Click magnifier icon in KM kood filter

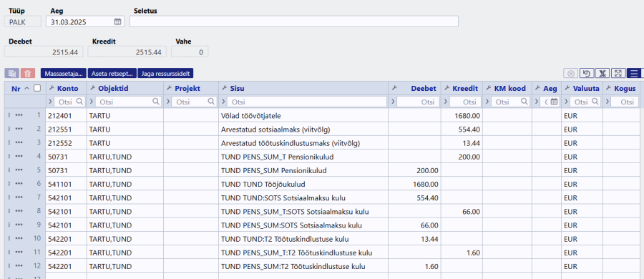click(x=525, y=102)
